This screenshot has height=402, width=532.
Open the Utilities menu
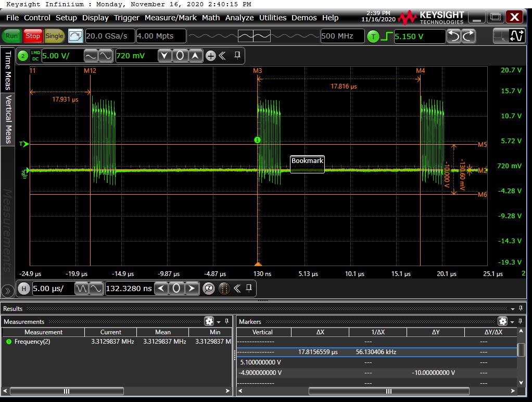[273, 18]
